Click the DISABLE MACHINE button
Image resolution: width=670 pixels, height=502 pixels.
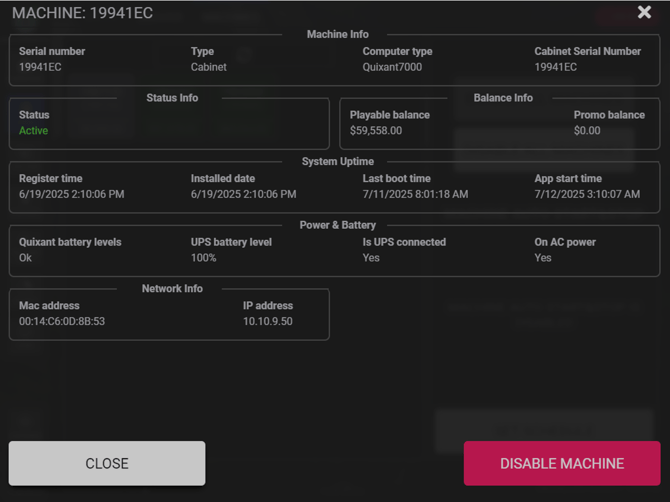pyautogui.click(x=561, y=464)
